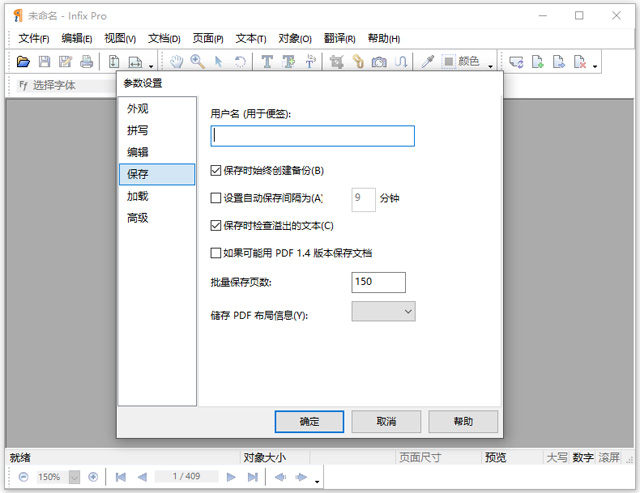Image resolution: width=640 pixels, height=493 pixels.
Task: Open the page toolbar overflow arrow
Action: point(595,66)
